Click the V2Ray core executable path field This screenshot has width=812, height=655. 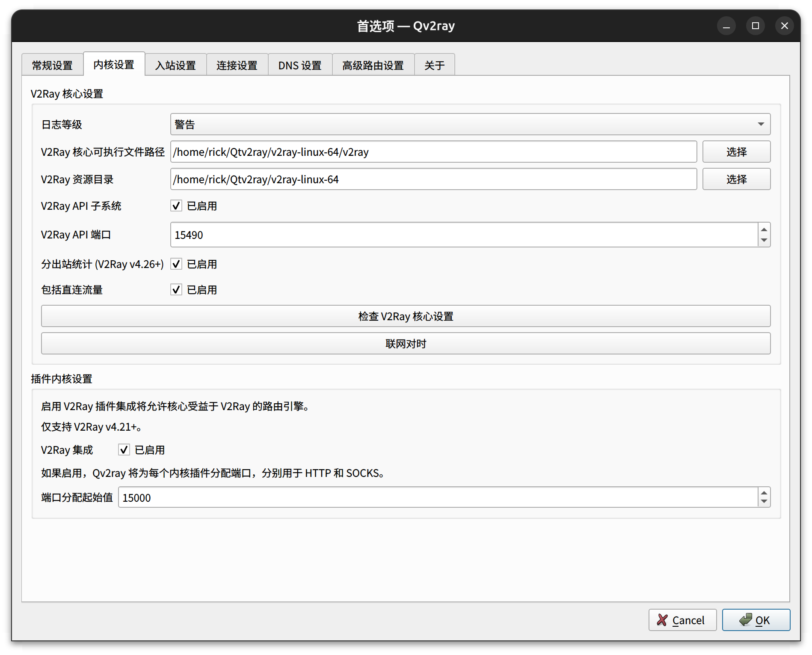coord(433,152)
